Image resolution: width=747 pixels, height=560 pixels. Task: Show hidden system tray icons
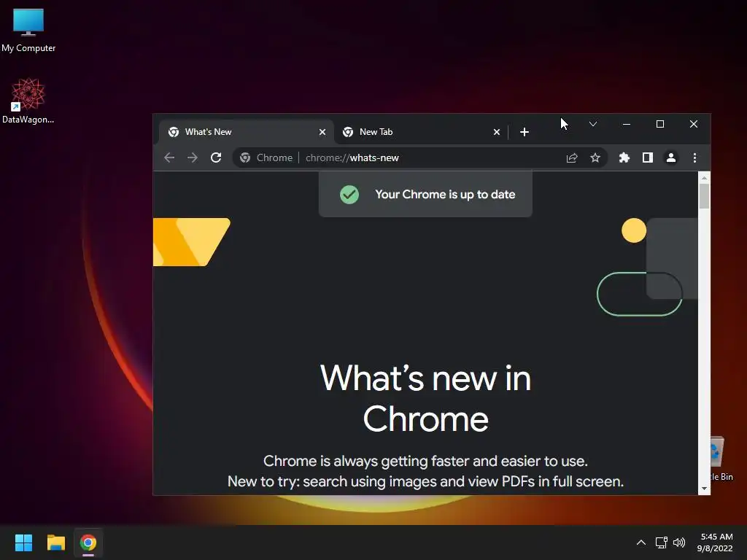point(640,542)
